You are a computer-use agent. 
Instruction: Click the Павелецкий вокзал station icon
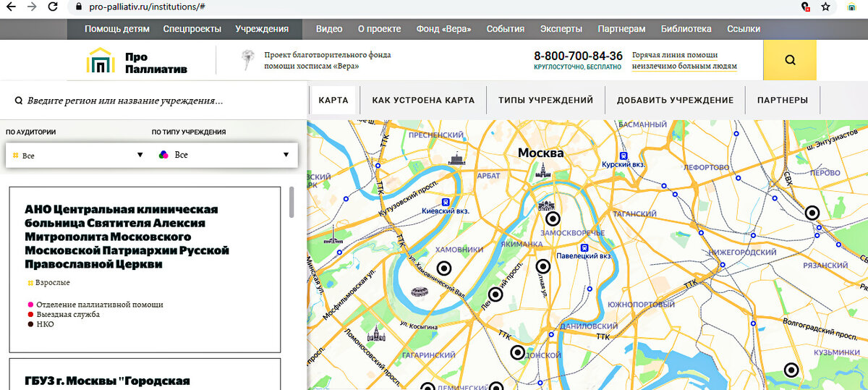coord(585,247)
